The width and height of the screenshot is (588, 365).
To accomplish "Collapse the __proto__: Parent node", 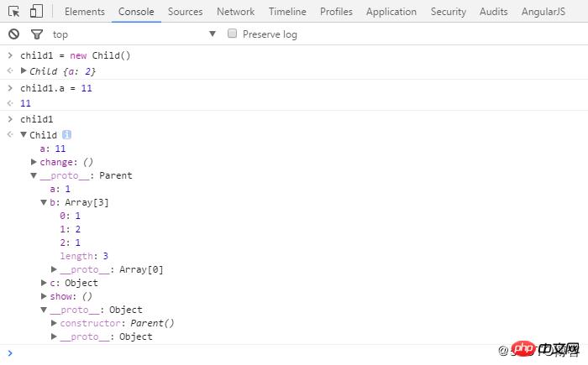I will (x=34, y=175).
